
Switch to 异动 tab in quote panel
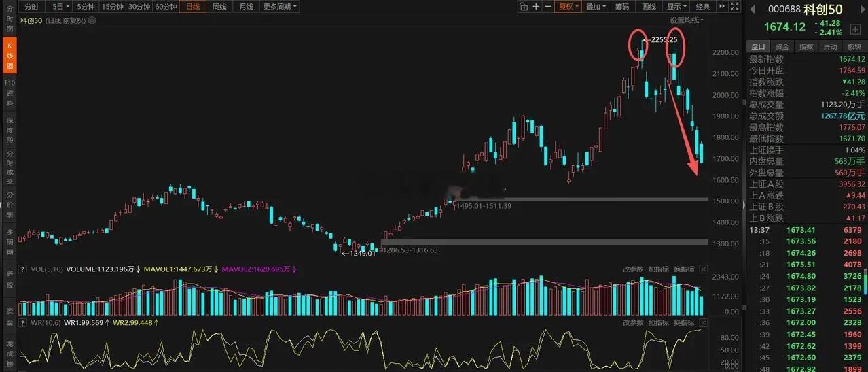[830, 46]
